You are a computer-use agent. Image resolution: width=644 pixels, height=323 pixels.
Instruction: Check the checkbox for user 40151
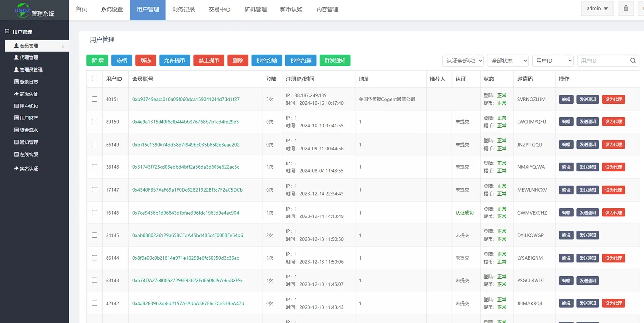(x=94, y=99)
